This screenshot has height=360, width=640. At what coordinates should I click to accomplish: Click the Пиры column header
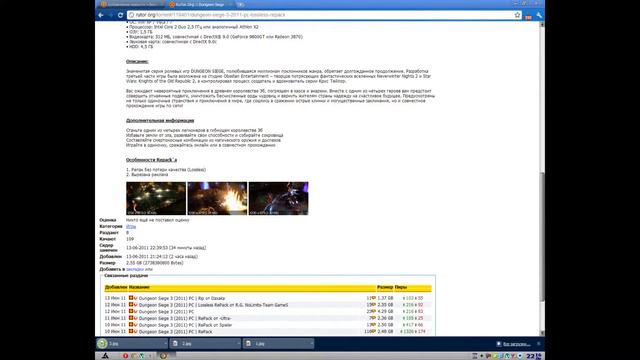tap(401, 287)
